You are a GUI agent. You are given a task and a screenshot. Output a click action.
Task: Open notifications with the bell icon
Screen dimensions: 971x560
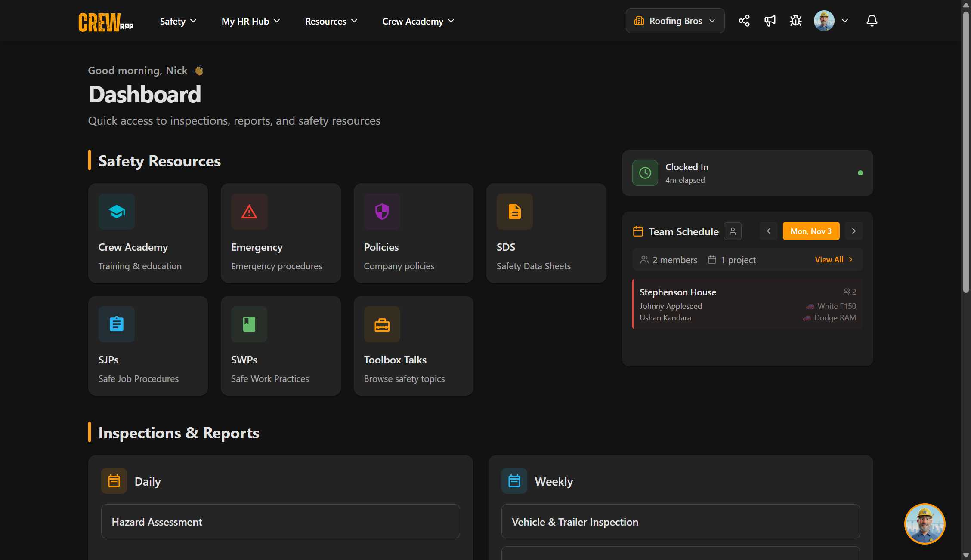coord(872,21)
